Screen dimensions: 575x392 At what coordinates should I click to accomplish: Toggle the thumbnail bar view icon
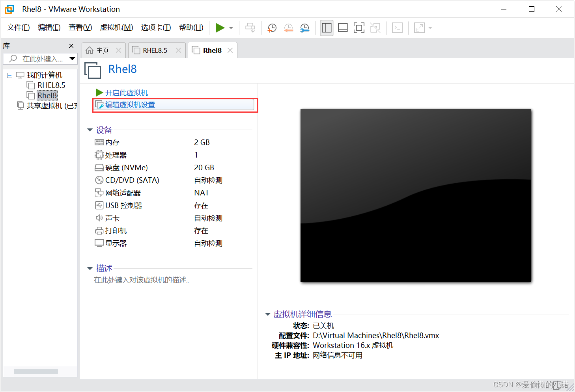pos(343,28)
